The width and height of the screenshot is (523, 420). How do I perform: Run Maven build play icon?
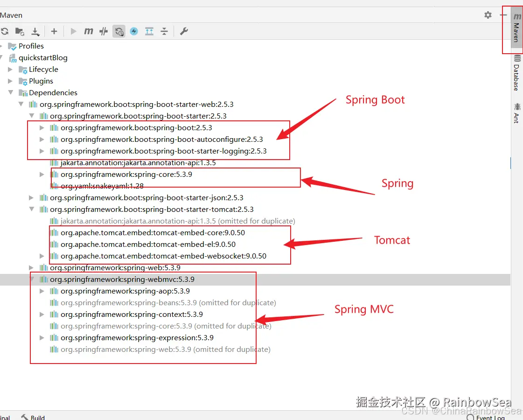(74, 31)
